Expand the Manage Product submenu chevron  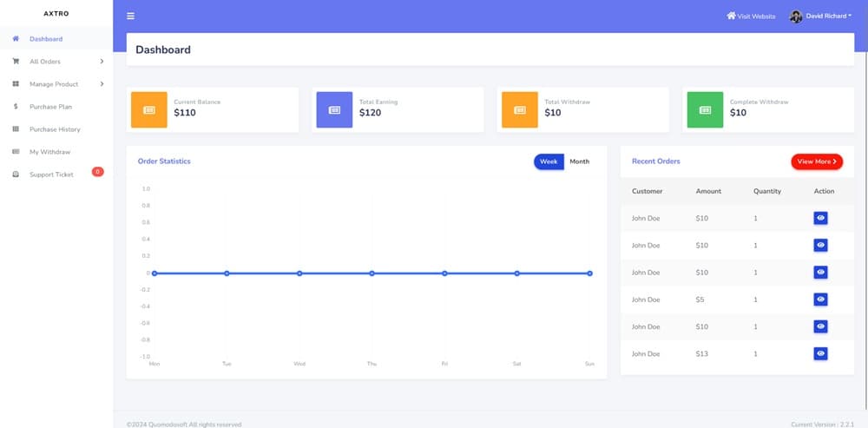click(102, 84)
